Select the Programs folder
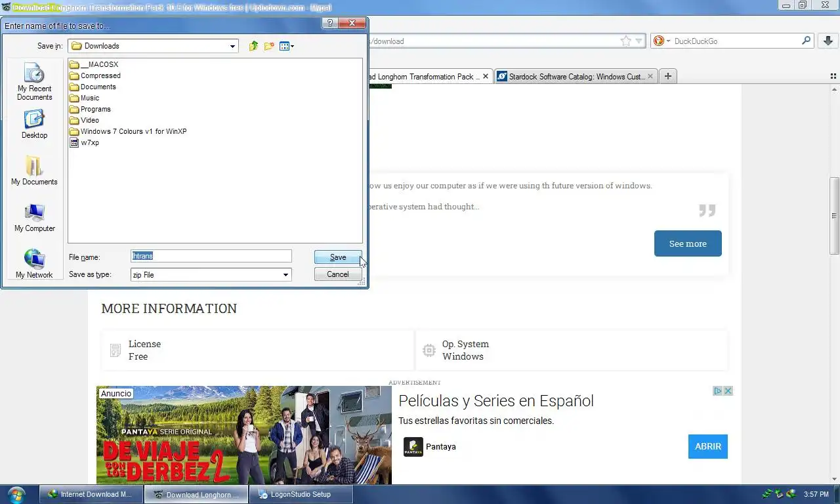840x504 pixels. click(90, 109)
